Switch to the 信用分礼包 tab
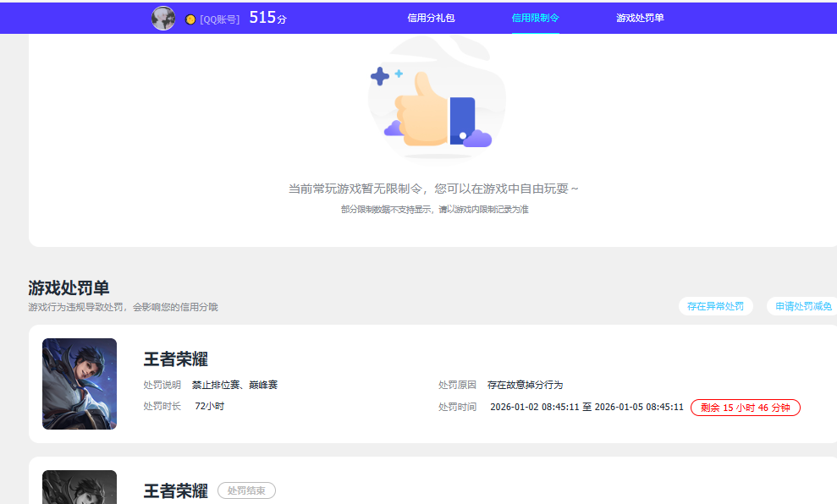 pyautogui.click(x=431, y=17)
